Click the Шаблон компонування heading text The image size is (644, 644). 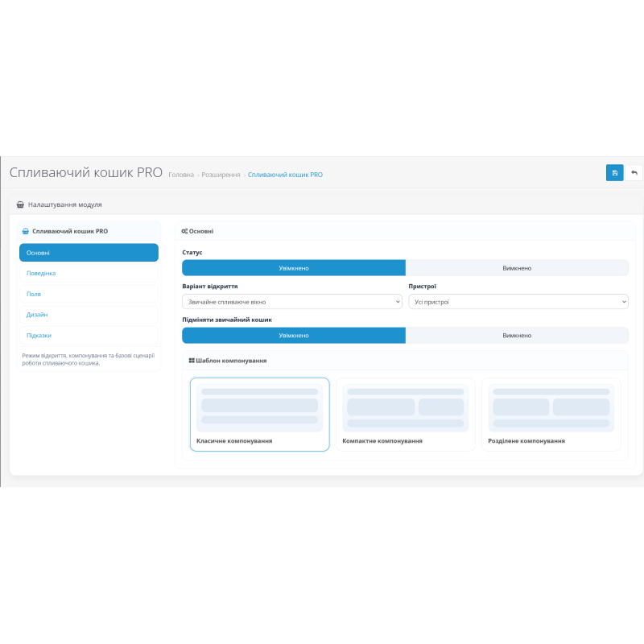point(231,361)
